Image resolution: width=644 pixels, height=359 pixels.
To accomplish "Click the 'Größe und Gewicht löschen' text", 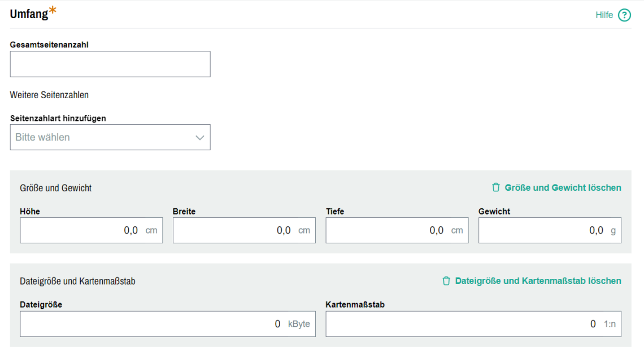I will [563, 187].
